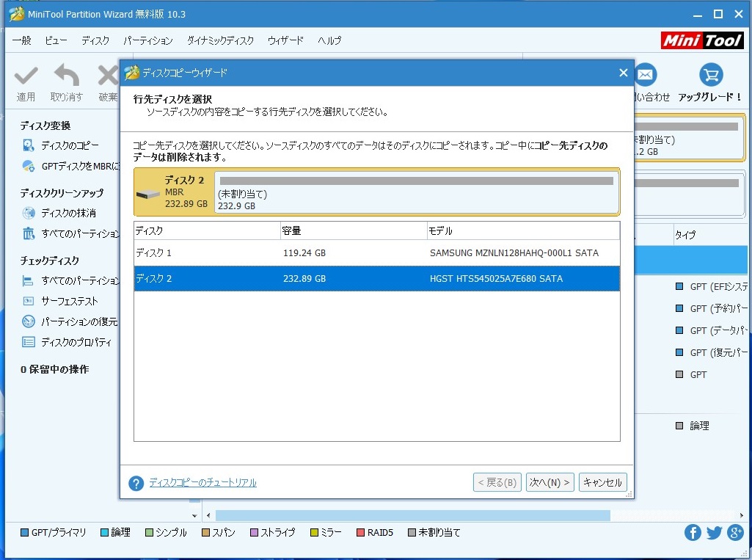This screenshot has height=560, width=752.
Task: Click the help question mark icon
Action: pos(136,483)
